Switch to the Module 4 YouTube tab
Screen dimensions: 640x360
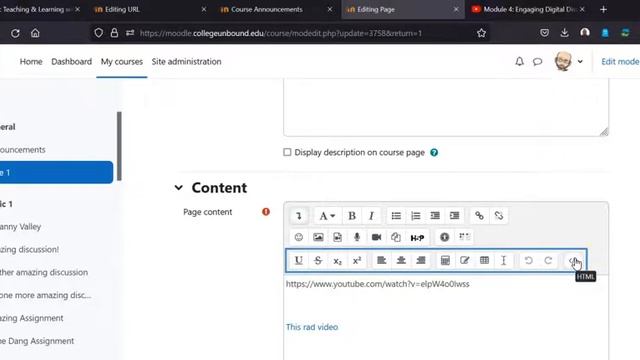(x=527, y=9)
